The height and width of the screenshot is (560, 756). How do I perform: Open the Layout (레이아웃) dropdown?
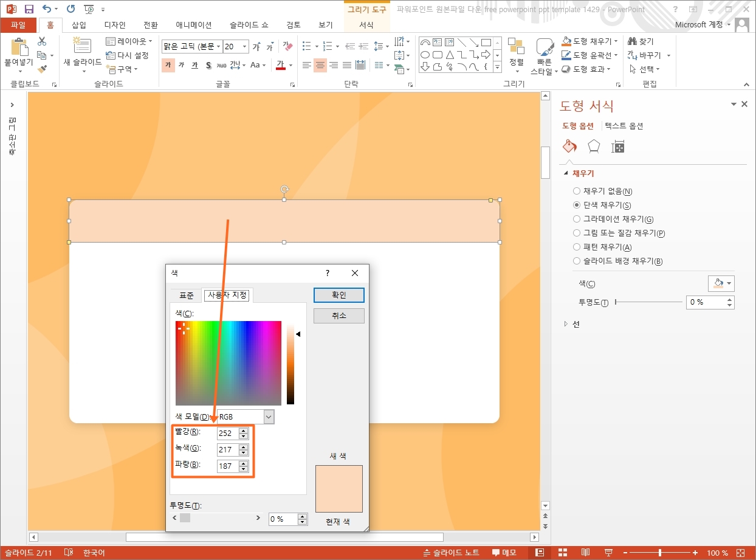130,41
